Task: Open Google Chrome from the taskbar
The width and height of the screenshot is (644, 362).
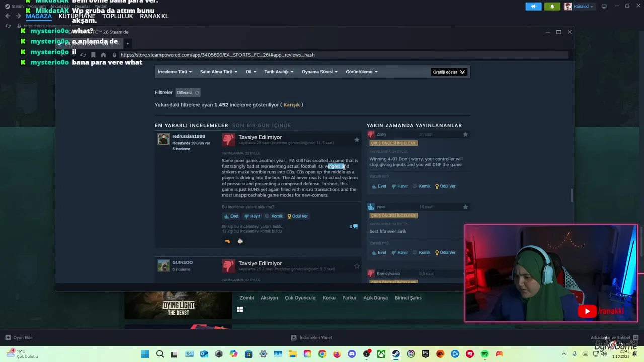Action: (322, 354)
